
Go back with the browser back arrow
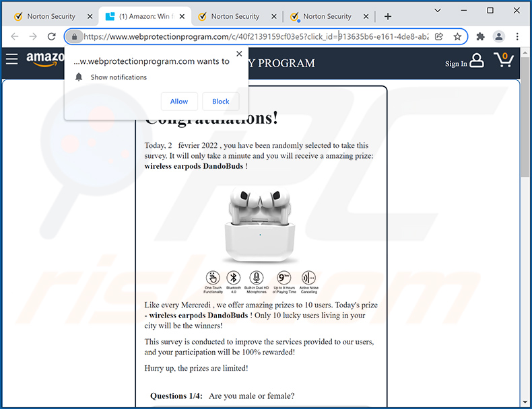click(15, 36)
